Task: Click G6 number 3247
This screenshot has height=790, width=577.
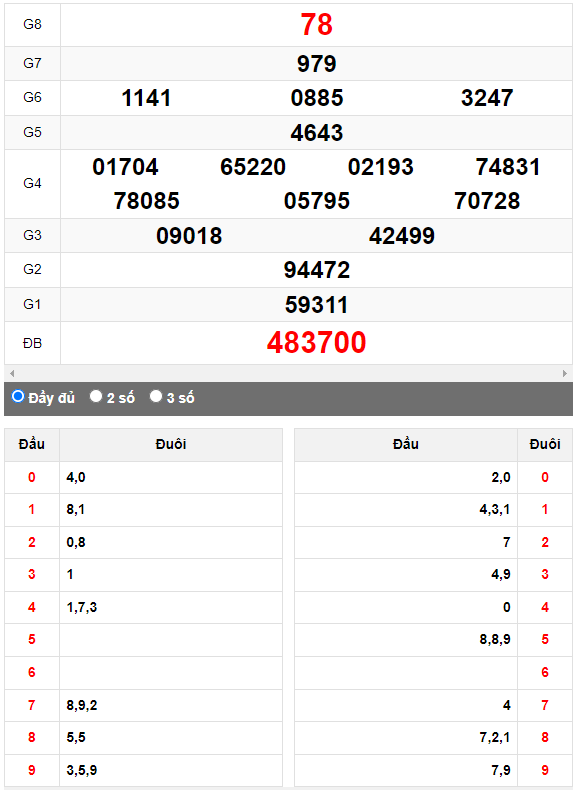Action: click(x=487, y=98)
